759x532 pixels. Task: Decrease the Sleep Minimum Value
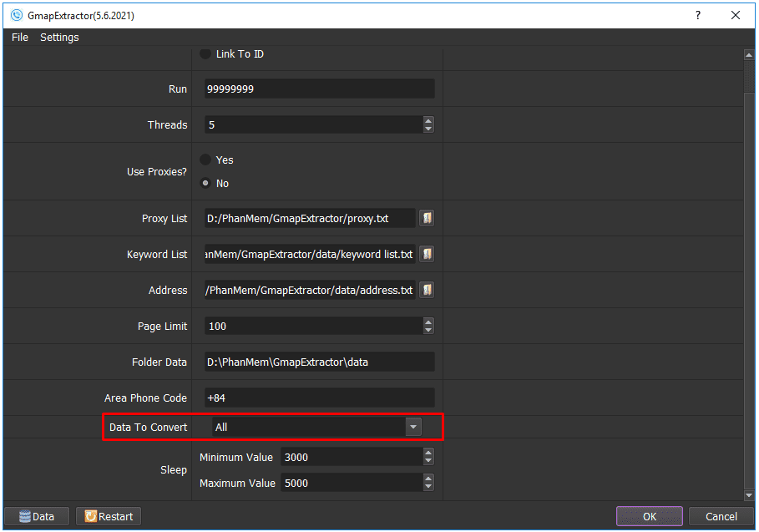point(428,461)
